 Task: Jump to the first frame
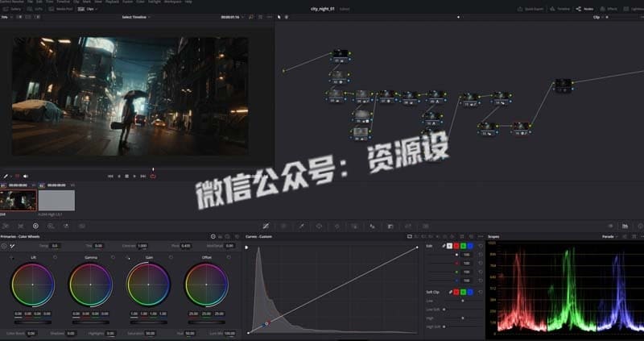point(110,176)
